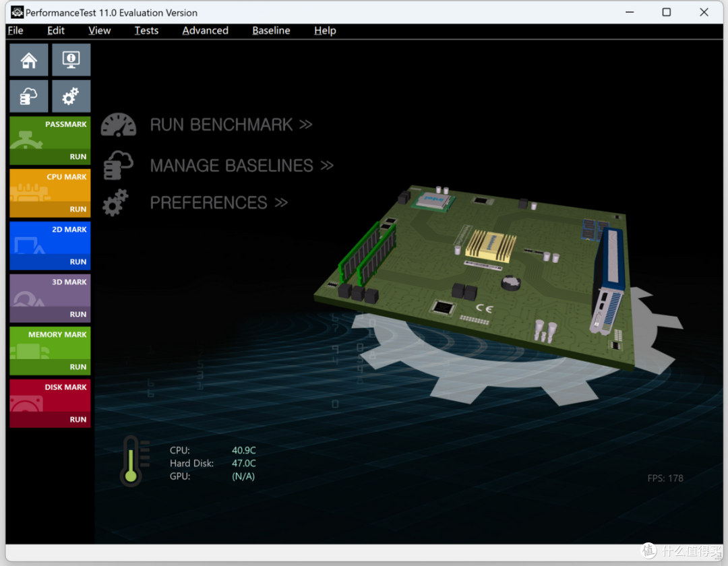Click the gears icon beside Preferences
This screenshot has width=728, height=566.
click(115, 203)
